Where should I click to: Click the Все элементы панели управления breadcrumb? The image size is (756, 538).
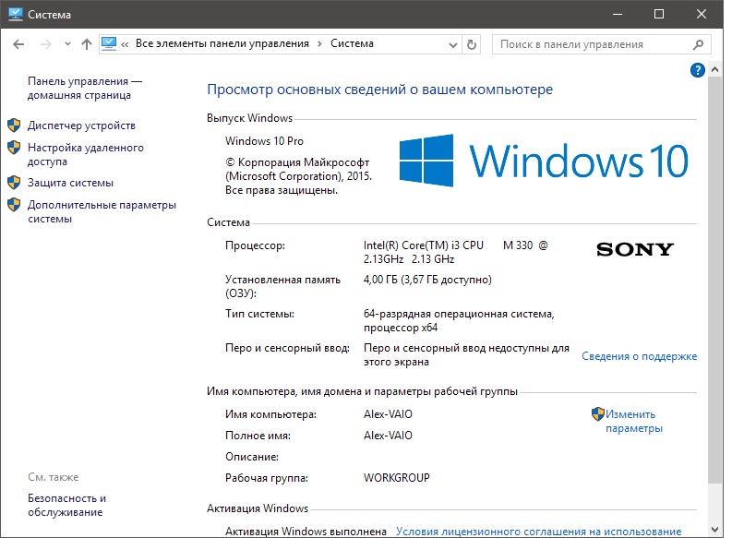(x=222, y=44)
